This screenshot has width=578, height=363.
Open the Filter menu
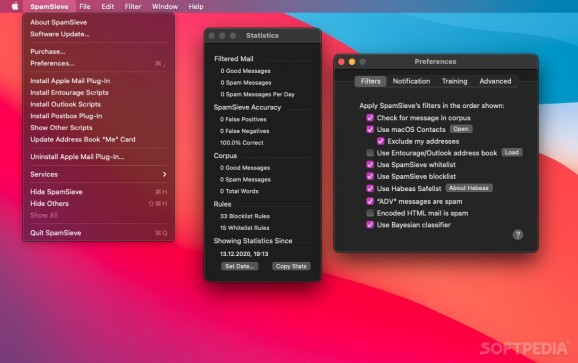133,7
